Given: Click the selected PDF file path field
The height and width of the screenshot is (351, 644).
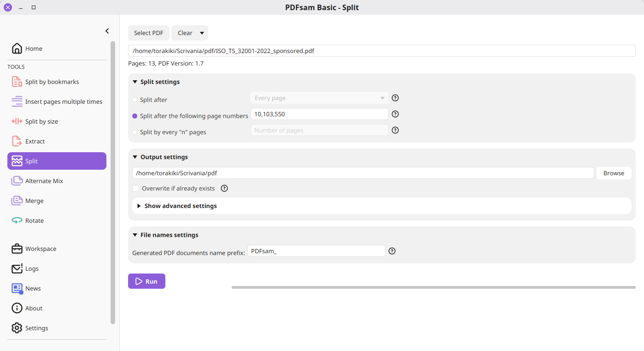Looking at the screenshot, I should [x=382, y=51].
